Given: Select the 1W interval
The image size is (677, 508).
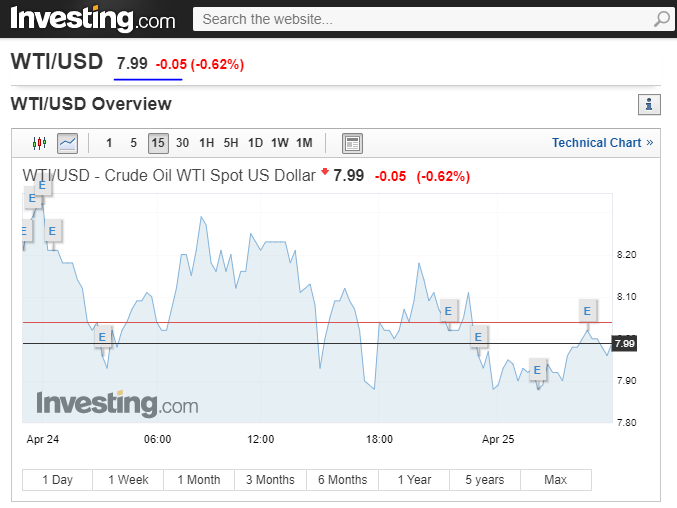Looking at the screenshot, I should pos(280,143).
